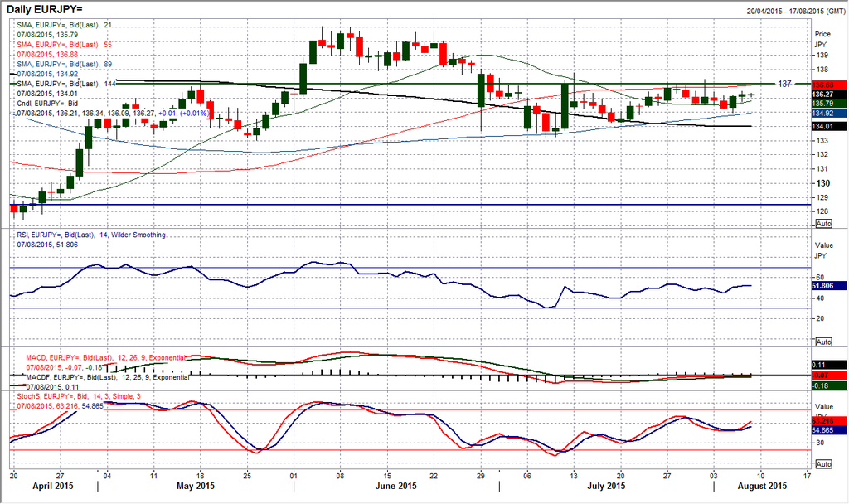Select the blue 134.92 price axis tag
Viewport: 849px width, 504px height.
click(x=829, y=113)
